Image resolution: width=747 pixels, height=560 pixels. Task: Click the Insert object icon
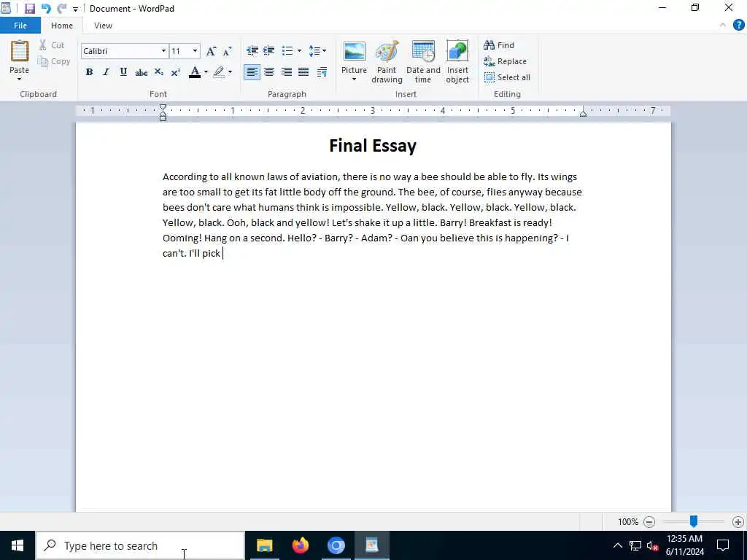(x=457, y=51)
